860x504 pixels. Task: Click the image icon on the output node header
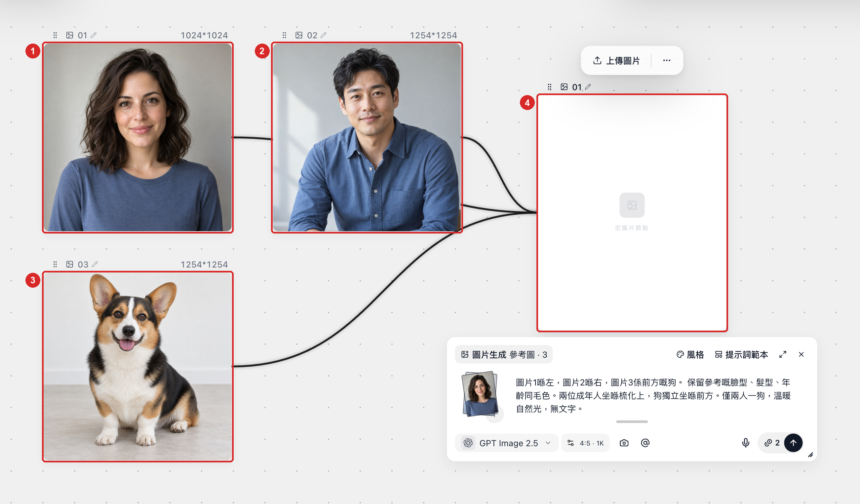click(564, 87)
